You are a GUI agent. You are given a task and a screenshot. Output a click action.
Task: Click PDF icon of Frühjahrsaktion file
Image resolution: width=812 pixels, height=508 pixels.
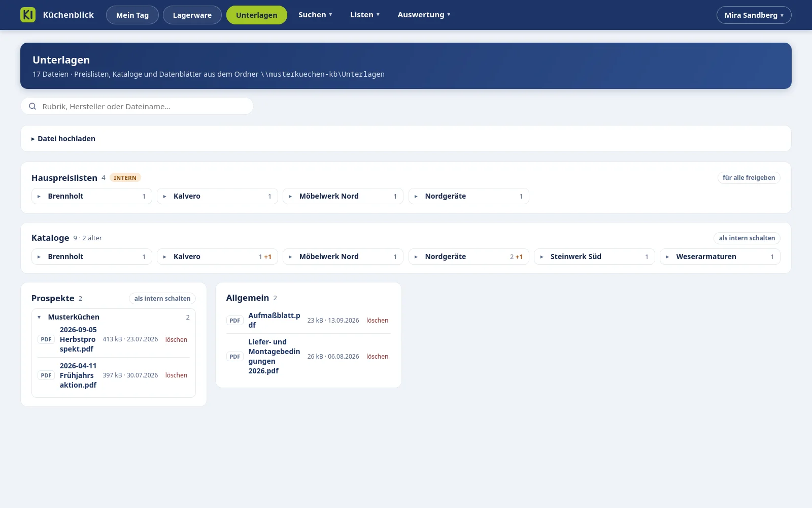point(46,375)
